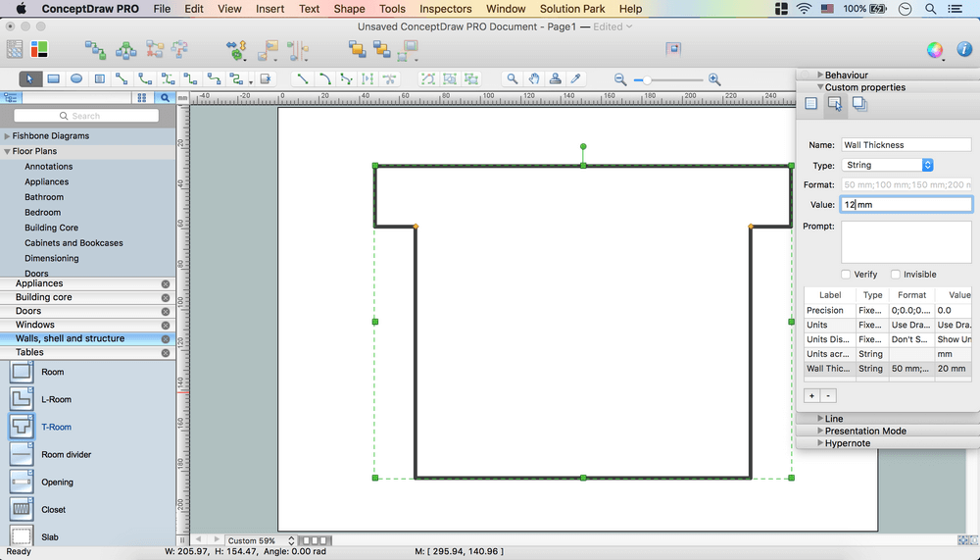Tick the Verify checkbox
Screen dimensions: 980x560
pos(846,274)
